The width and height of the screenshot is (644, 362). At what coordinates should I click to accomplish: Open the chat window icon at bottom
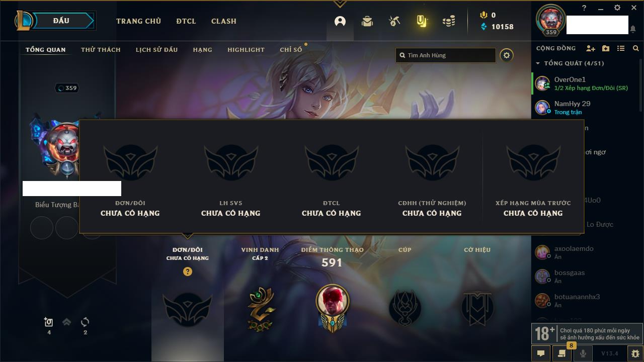point(541,353)
